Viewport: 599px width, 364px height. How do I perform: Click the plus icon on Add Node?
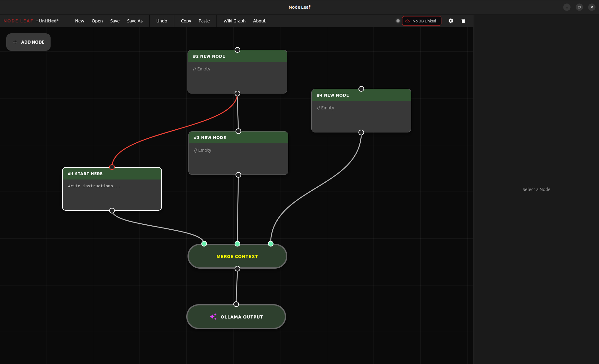(15, 42)
